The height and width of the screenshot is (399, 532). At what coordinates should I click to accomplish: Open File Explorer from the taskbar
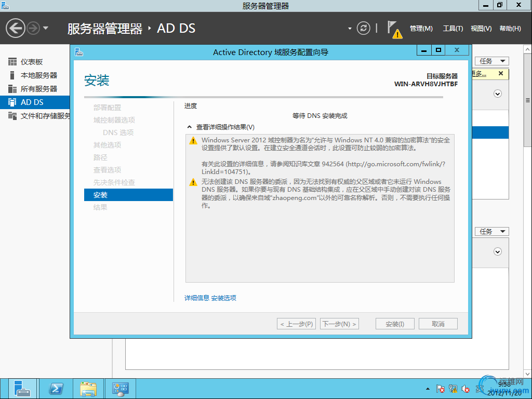tap(88, 389)
